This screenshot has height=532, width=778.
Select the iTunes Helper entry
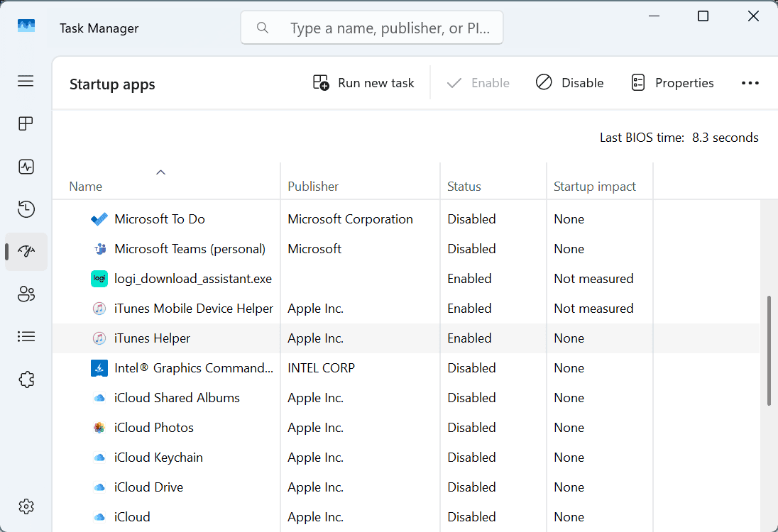pos(152,338)
